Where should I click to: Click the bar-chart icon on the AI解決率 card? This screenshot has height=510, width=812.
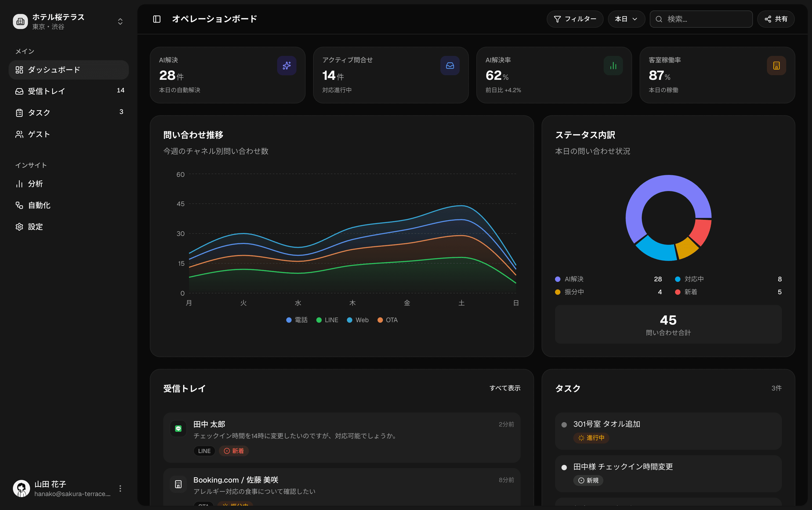tap(613, 66)
